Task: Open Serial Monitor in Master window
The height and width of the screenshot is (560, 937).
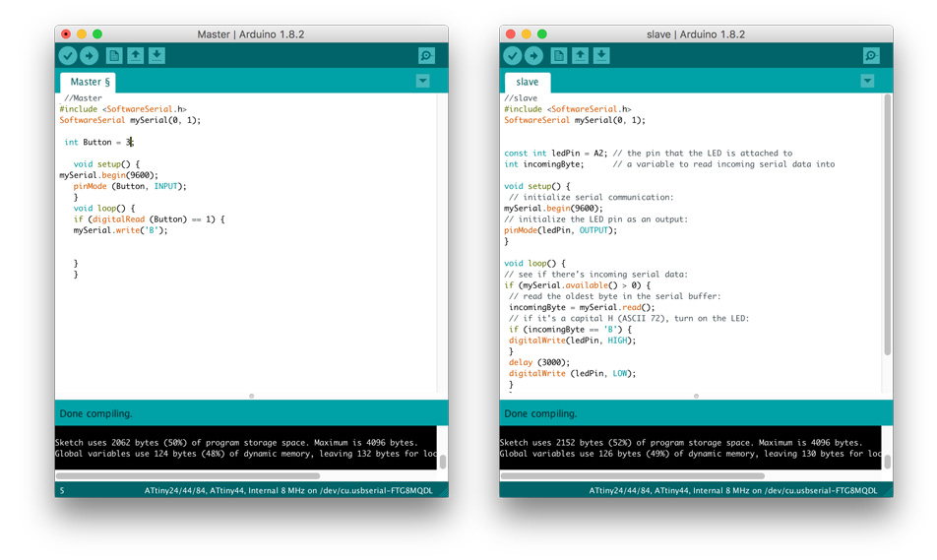Action: pyautogui.click(x=426, y=55)
